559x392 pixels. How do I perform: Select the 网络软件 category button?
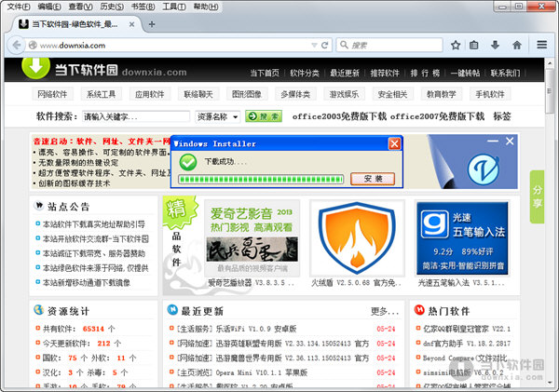point(52,94)
